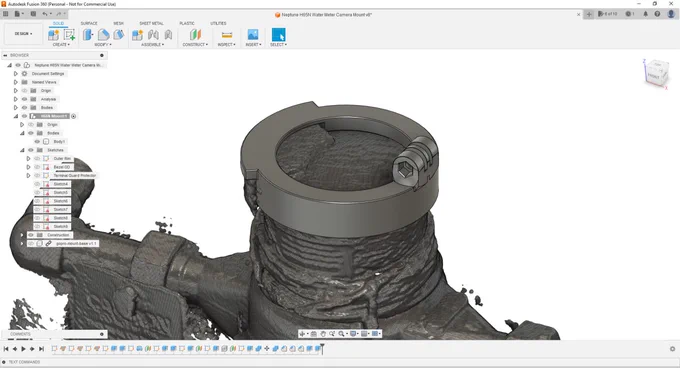
Task: Click the ViewCube front face
Action: click(653, 76)
